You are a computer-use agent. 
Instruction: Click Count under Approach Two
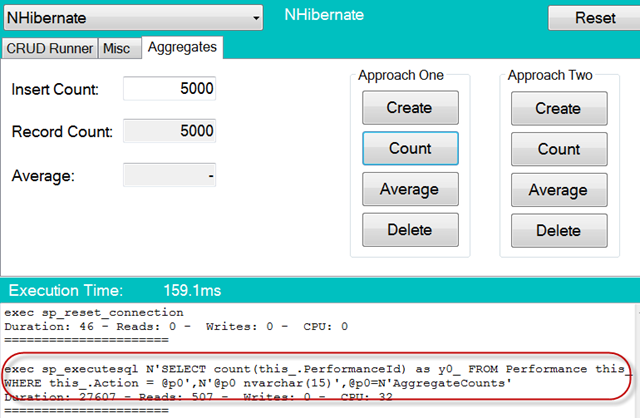tap(559, 149)
